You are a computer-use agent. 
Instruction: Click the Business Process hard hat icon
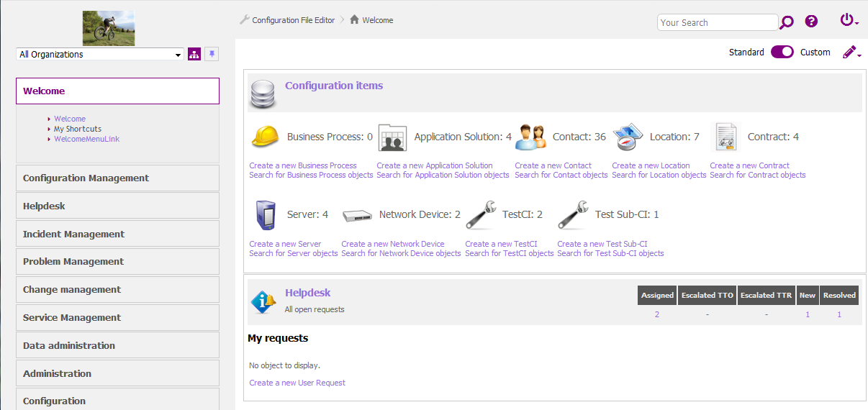tap(265, 137)
